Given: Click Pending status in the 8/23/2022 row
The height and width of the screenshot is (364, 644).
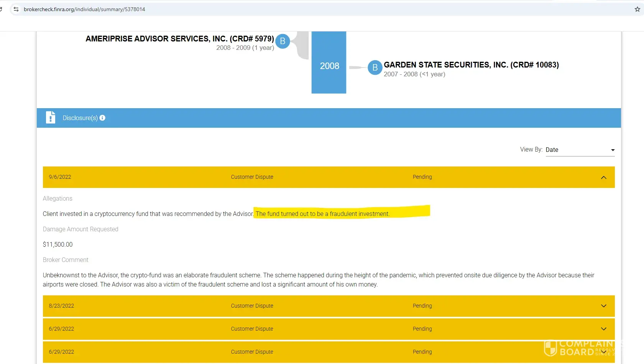Looking at the screenshot, I should [422, 306].
